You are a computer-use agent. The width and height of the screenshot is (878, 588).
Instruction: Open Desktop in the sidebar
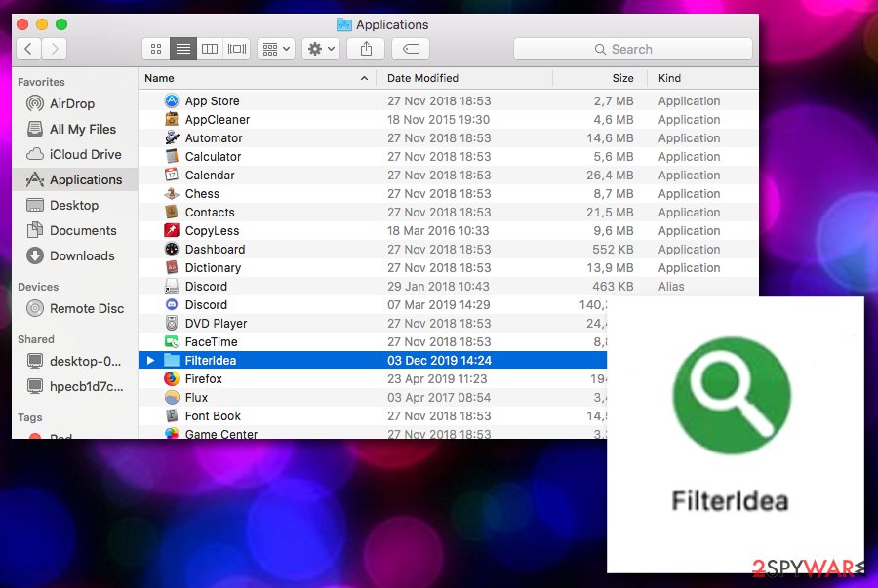74,206
